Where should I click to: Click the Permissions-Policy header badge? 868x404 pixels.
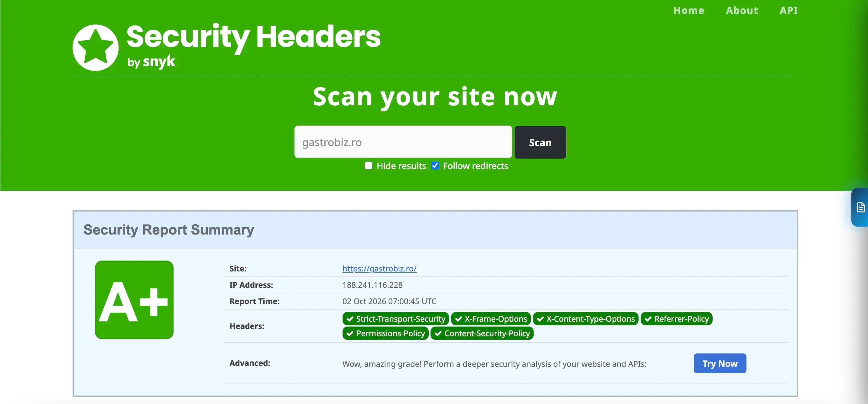tap(385, 333)
